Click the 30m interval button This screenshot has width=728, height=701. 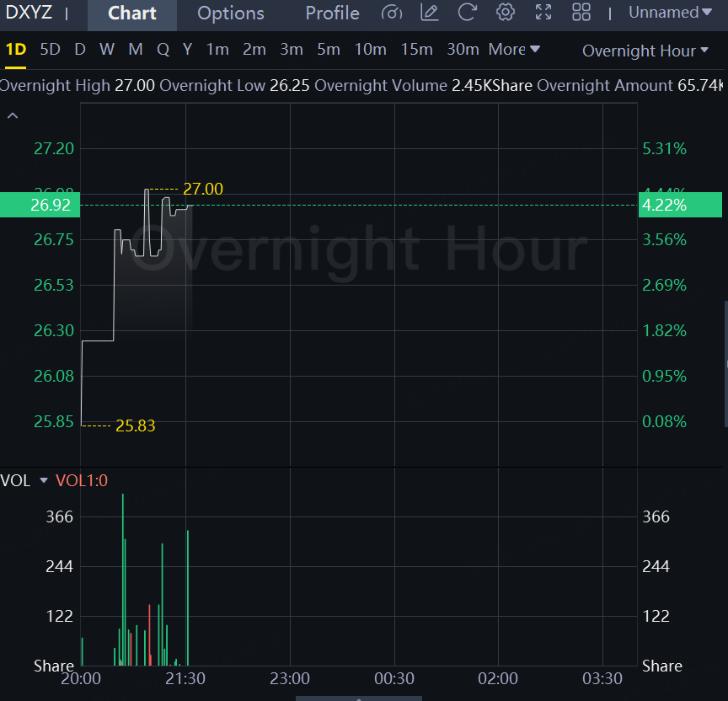pos(463,50)
